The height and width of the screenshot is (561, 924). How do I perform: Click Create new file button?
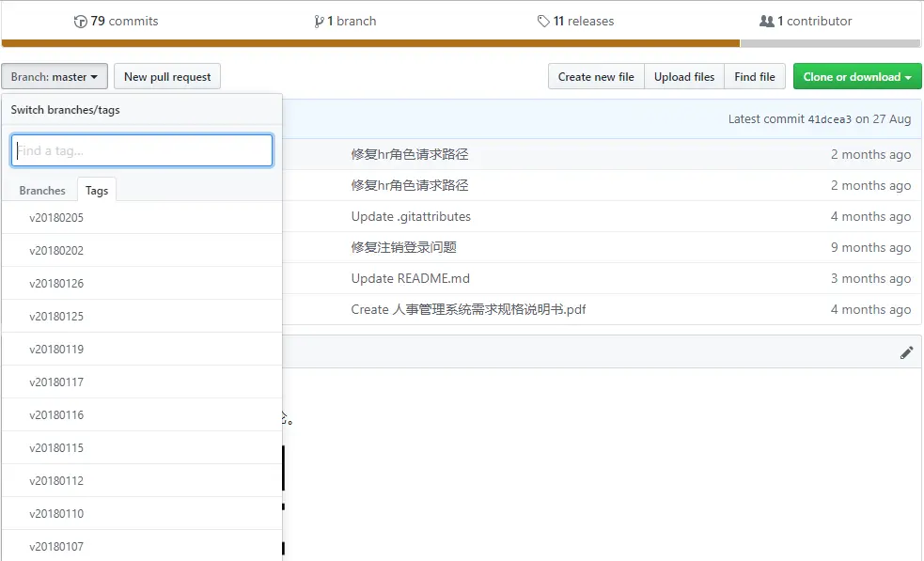coord(596,77)
